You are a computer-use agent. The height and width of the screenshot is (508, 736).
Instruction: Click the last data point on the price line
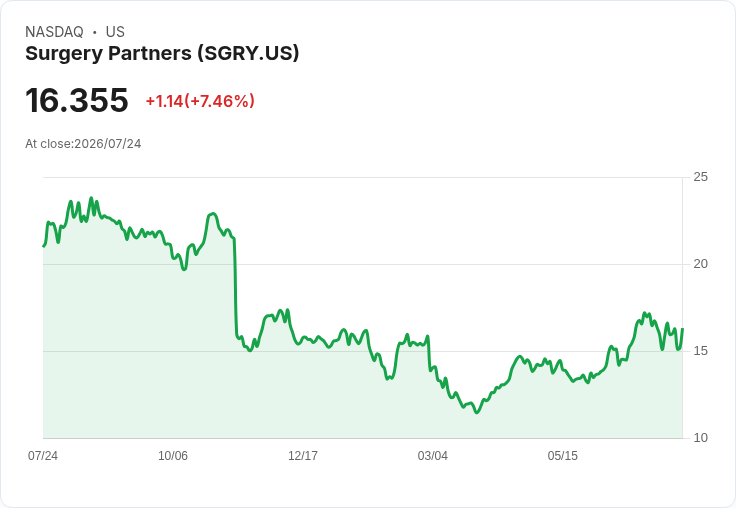(682, 329)
